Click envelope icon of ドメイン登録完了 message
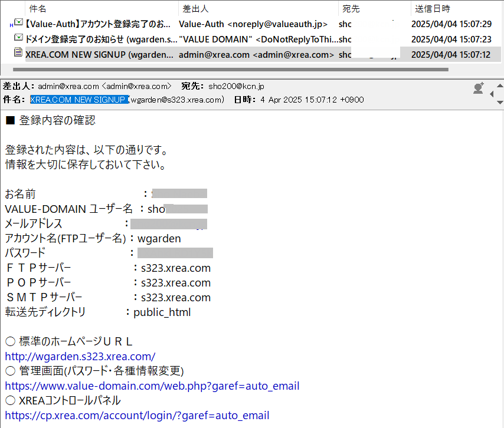This screenshot has height=428, width=504. click(x=18, y=39)
